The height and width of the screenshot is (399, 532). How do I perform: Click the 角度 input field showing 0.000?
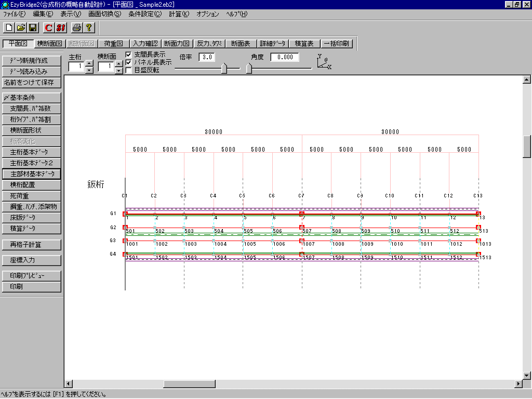(x=285, y=57)
